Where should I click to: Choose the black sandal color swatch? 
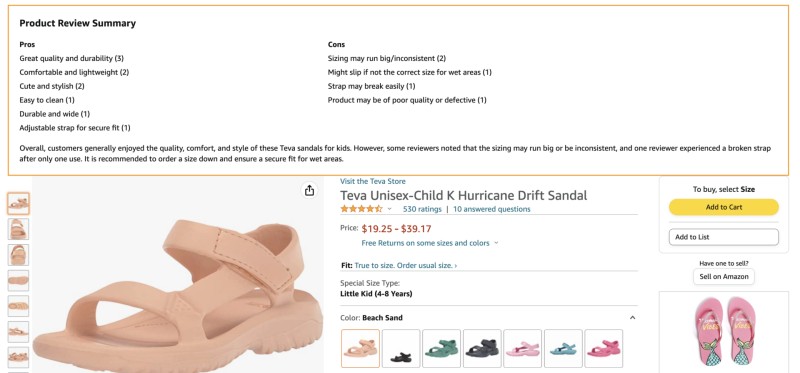point(401,349)
